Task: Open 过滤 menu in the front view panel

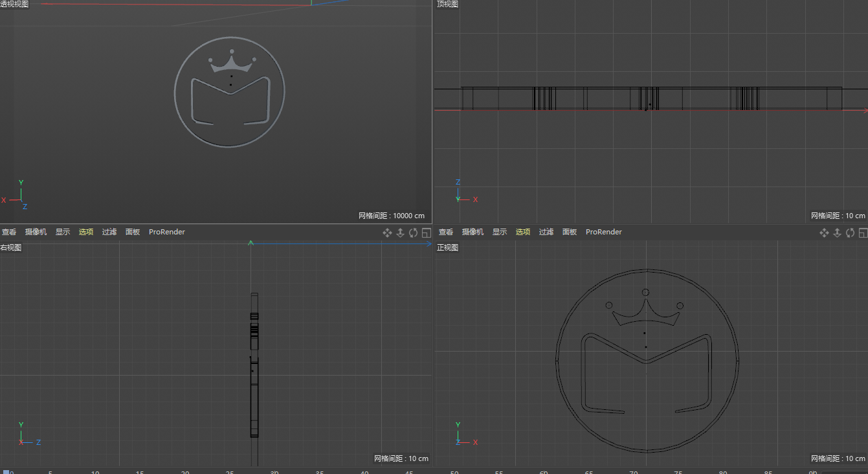Action: point(546,232)
